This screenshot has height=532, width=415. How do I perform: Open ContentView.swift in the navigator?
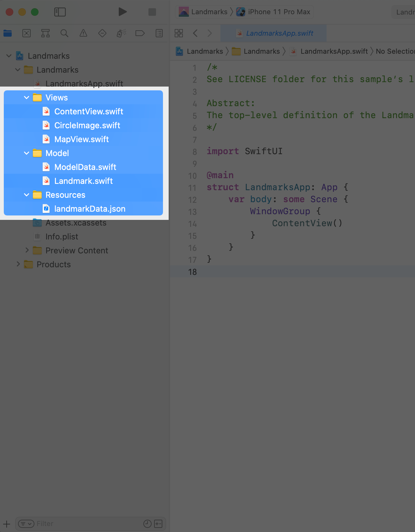pyautogui.click(x=83, y=112)
